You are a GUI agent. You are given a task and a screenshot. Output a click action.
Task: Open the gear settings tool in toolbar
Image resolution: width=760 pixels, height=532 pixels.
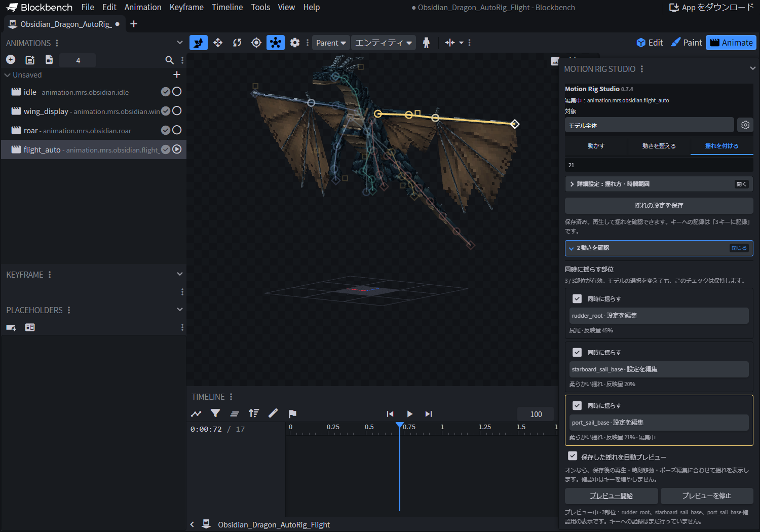click(295, 43)
